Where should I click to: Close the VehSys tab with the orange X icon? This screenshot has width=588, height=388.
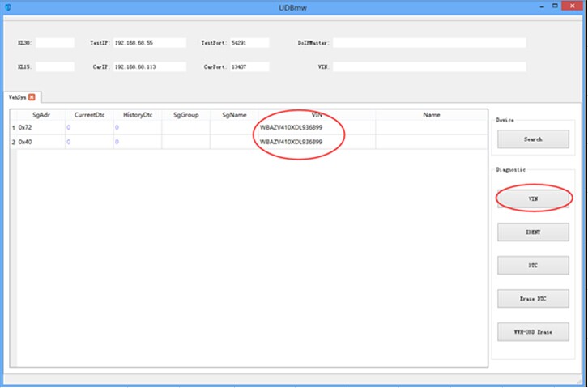coord(32,97)
